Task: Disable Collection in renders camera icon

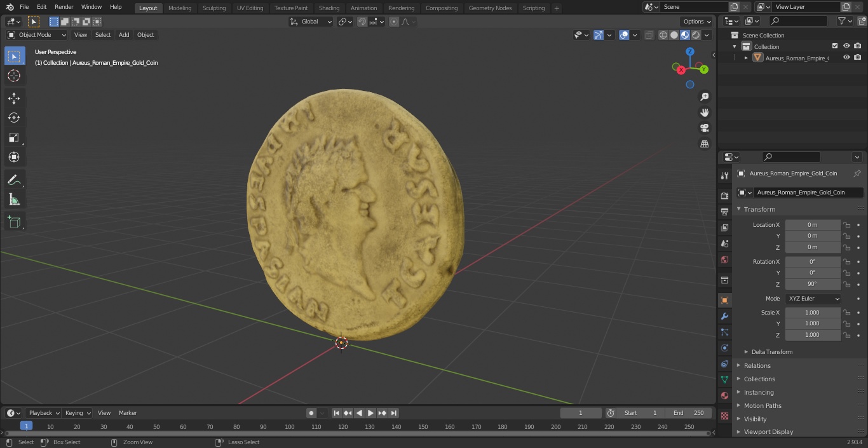Action: coord(858,46)
